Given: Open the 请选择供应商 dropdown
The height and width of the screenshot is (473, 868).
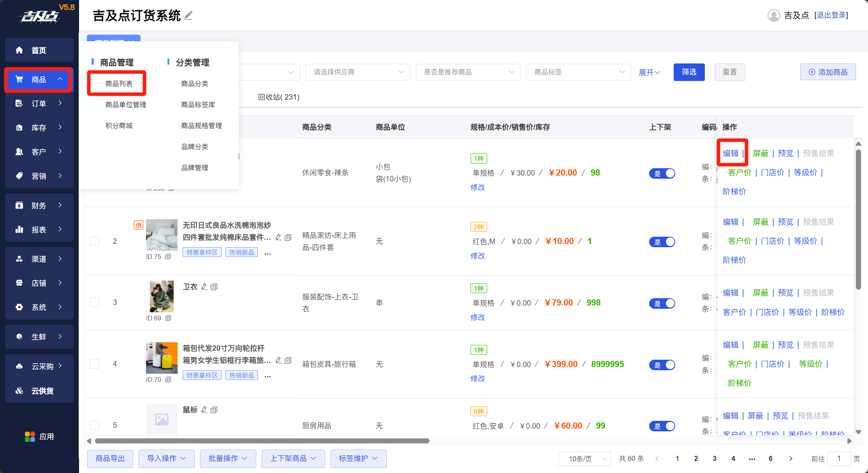Looking at the screenshot, I should point(357,72).
